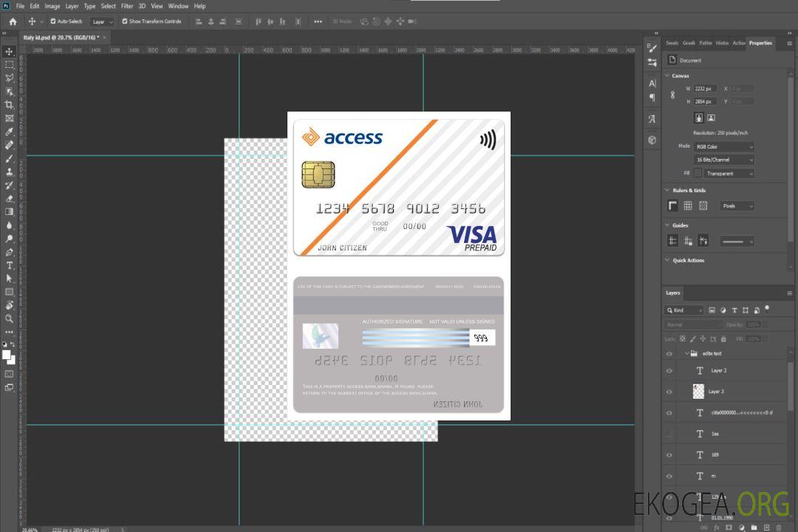The height and width of the screenshot is (532, 798).
Task: Select the Eraser tool
Action: tap(9, 199)
